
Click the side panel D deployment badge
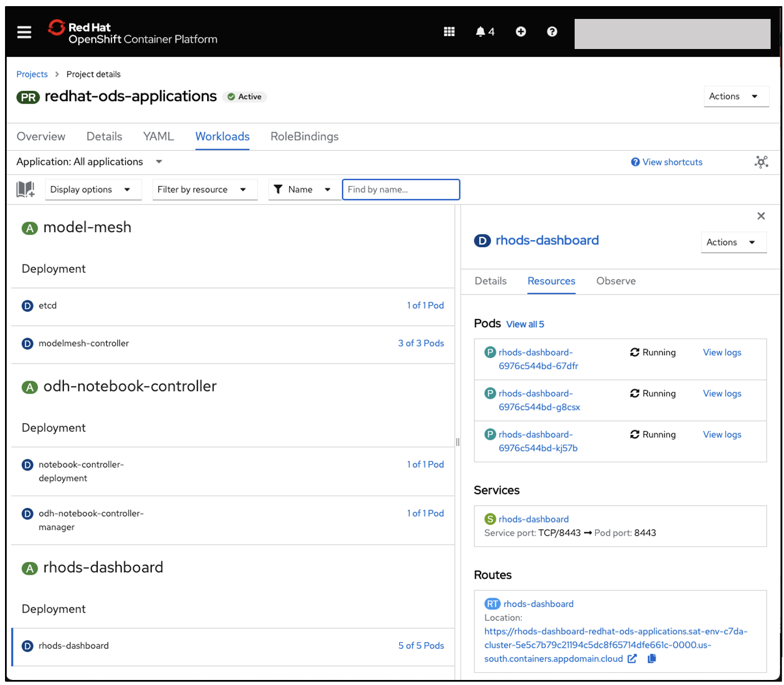pos(482,241)
